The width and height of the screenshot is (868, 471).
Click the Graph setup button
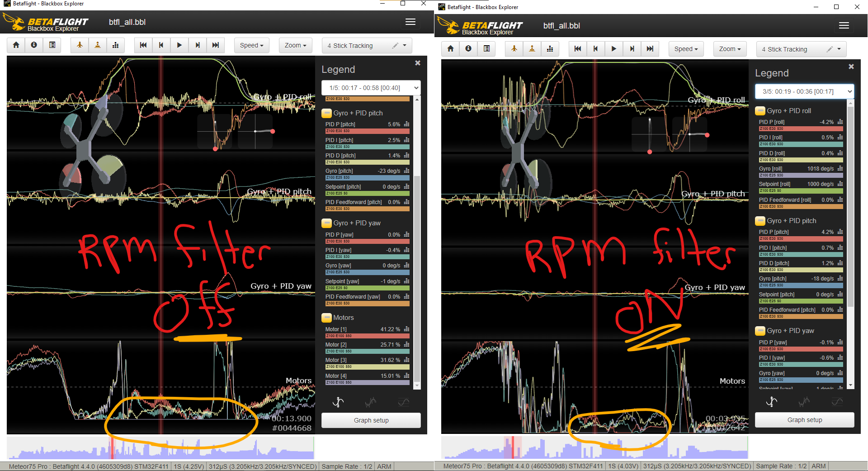[371, 420]
